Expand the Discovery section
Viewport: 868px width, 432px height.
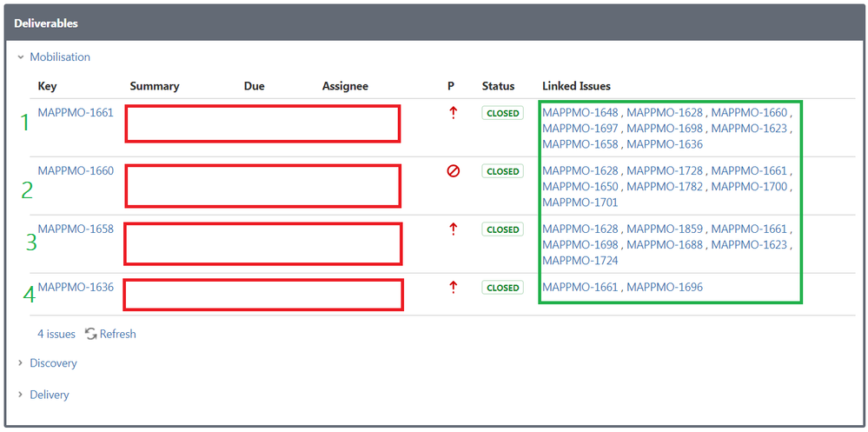point(47,362)
